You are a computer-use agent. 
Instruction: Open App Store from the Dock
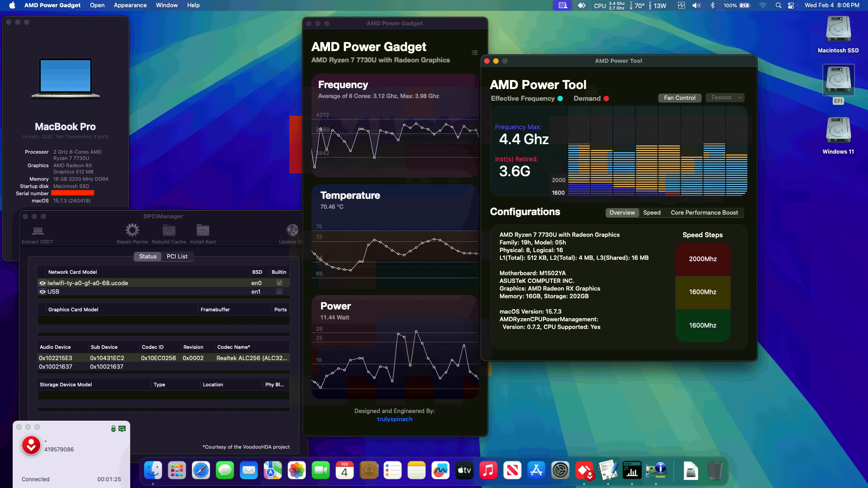[537, 471]
